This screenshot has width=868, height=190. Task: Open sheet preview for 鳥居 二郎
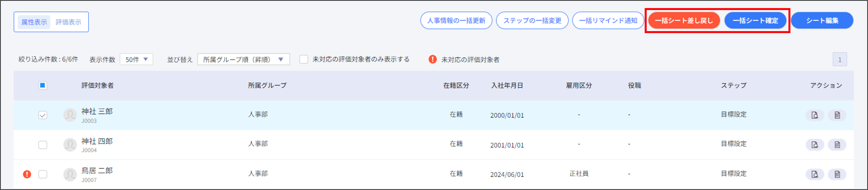coord(815,174)
